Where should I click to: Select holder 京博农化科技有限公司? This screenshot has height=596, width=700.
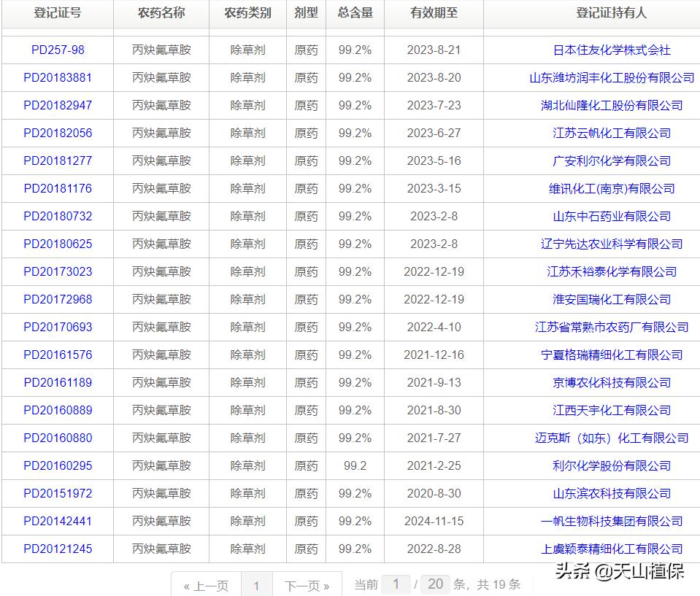(612, 383)
